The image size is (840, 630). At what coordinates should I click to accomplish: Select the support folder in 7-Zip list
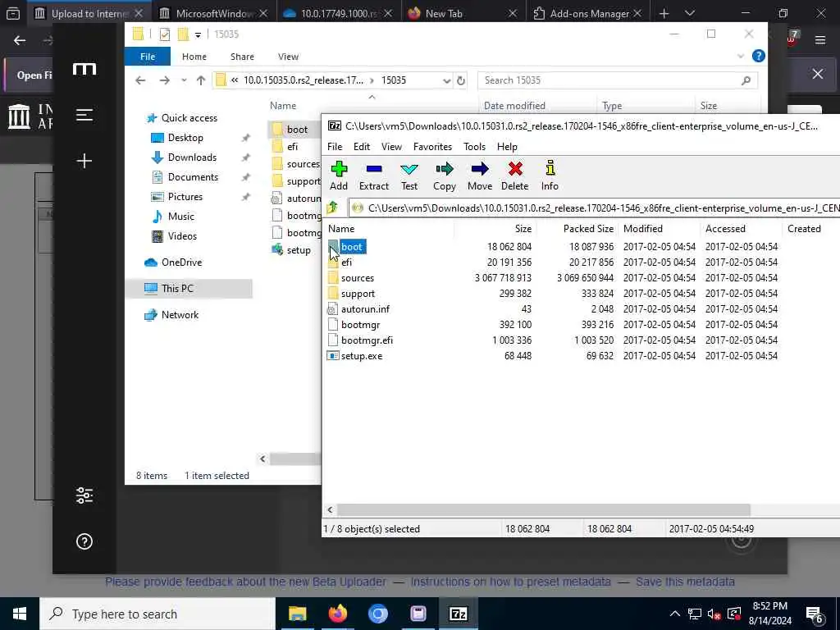pyautogui.click(x=358, y=294)
